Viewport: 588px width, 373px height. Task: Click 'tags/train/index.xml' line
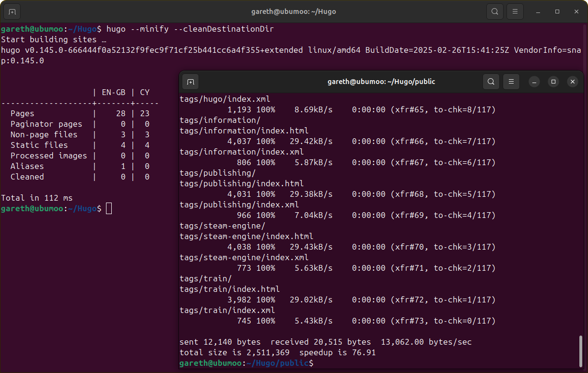coord(227,310)
